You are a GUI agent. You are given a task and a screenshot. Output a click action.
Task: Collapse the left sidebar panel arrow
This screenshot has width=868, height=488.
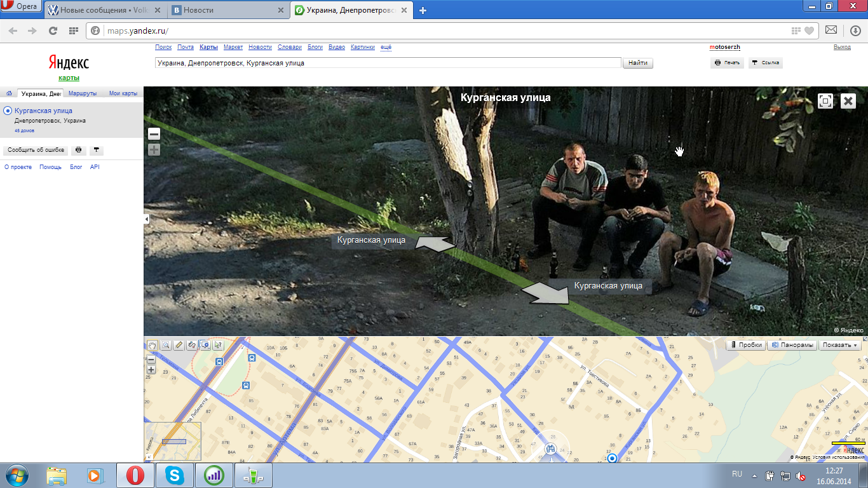click(146, 219)
